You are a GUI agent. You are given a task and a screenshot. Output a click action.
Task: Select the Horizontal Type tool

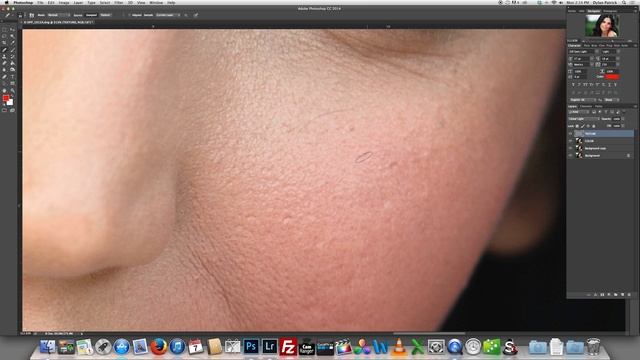point(13,77)
